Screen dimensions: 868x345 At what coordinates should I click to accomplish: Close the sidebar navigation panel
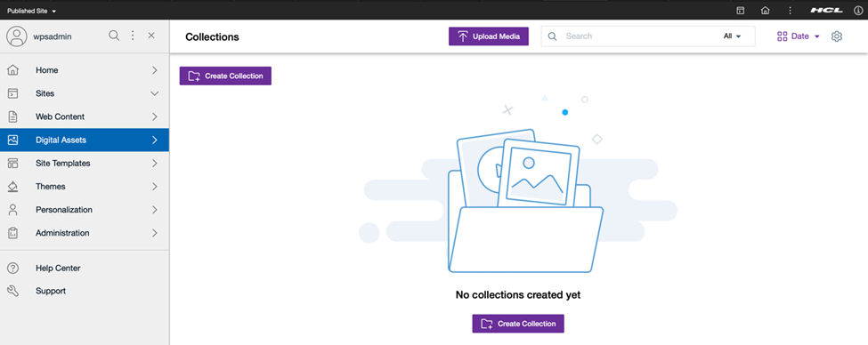coord(151,36)
